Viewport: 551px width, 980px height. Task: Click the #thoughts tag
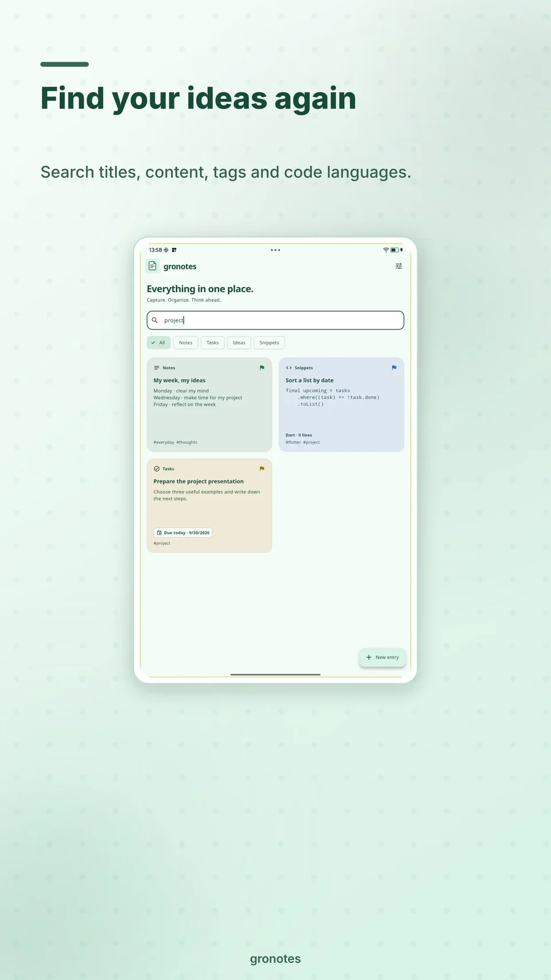pos(187,442)
